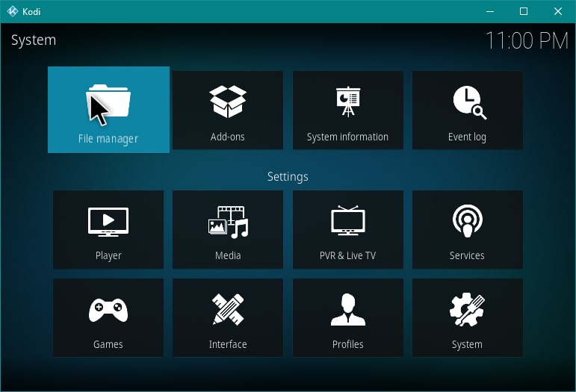
Task: Open Player settings screen icon
Action: tap(108, 222)
